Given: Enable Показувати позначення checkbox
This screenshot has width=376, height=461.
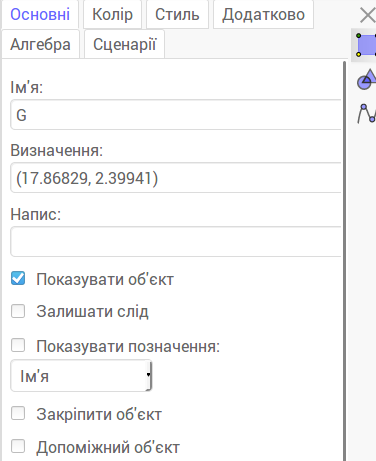Looking at the screenshot, I should [x=18, y=345].
